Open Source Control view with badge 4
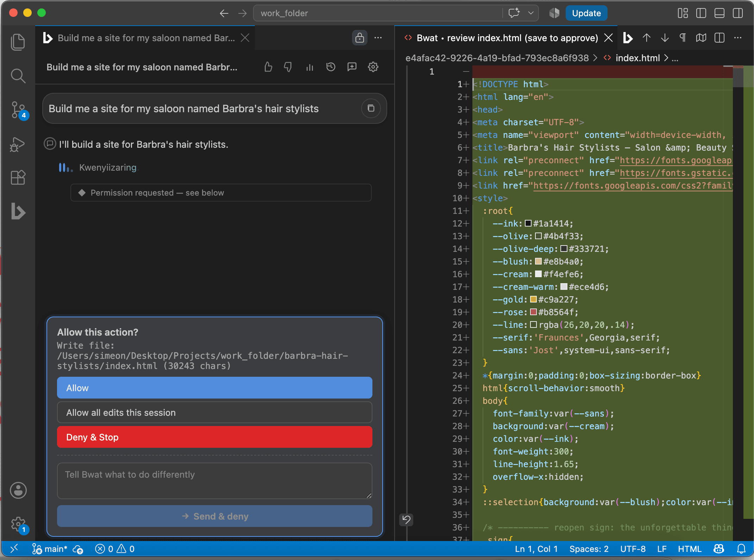Image resolution: width=754 pixels, height=560 pixels. [x=18, y=110]
